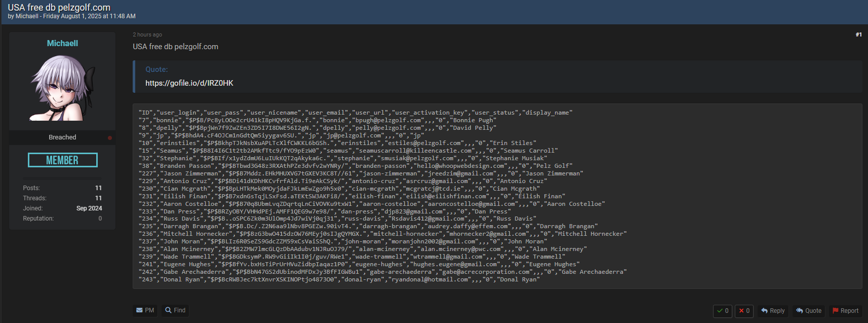Click the author name in the thread byline
Image resolution: width=868 pixels, height=323 pixels.
[x=27, y=16]
